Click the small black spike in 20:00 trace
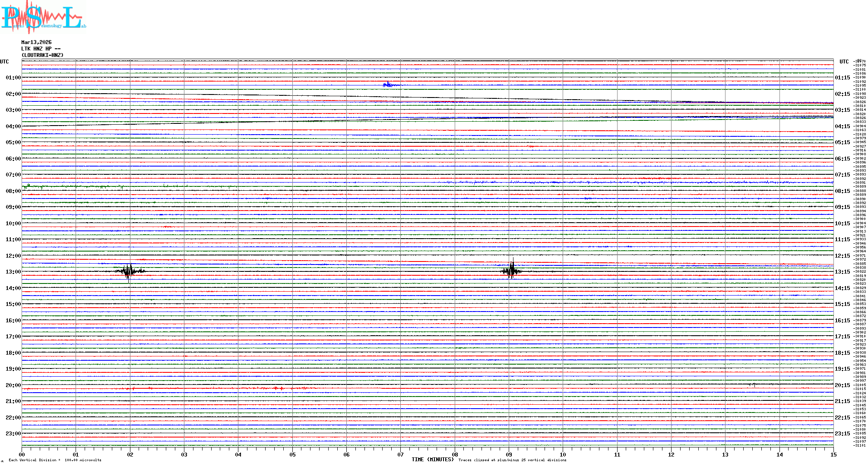 (754, 384)
